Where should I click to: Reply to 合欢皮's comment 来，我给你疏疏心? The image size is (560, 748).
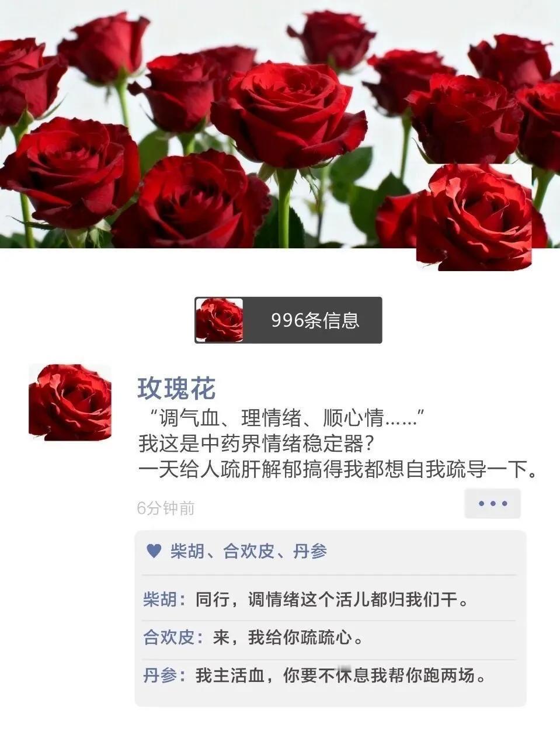pos(331,638)
